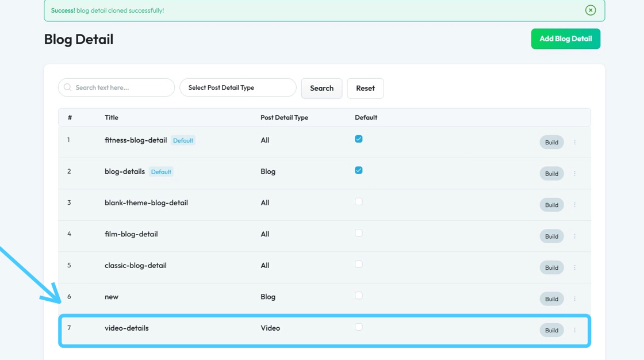Screen dimensions: 644x360
Task: Check the Default checkbox for video-details
Action: [x=359, y=327]
